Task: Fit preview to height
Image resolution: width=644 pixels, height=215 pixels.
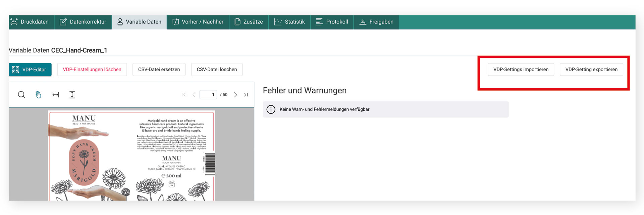Action: coord(72,95)
